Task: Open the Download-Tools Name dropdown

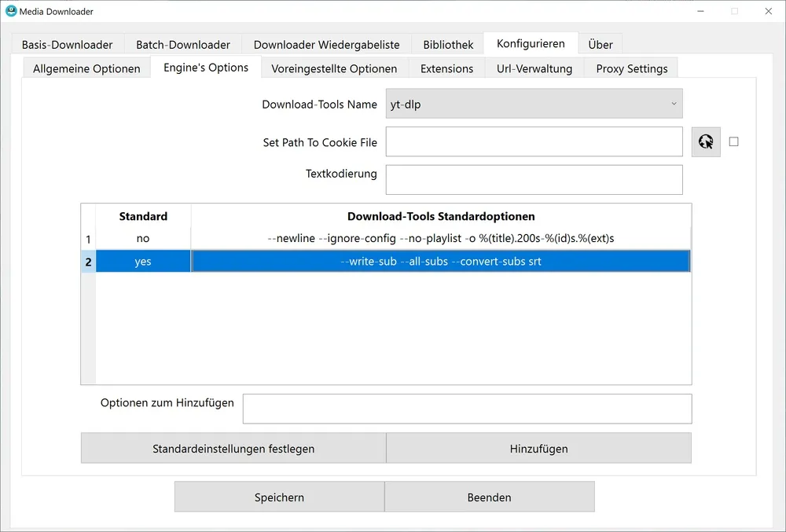Action: pos(534,104)
